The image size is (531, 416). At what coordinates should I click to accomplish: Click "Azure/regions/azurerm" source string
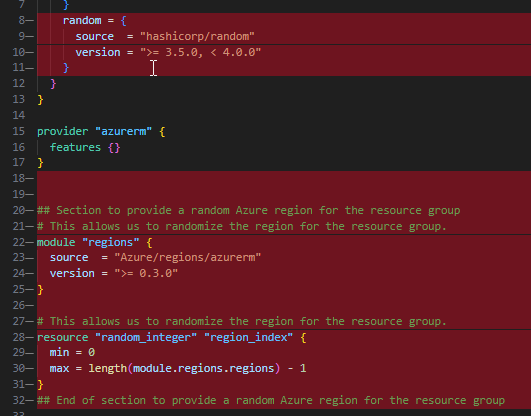pos(188,257)
